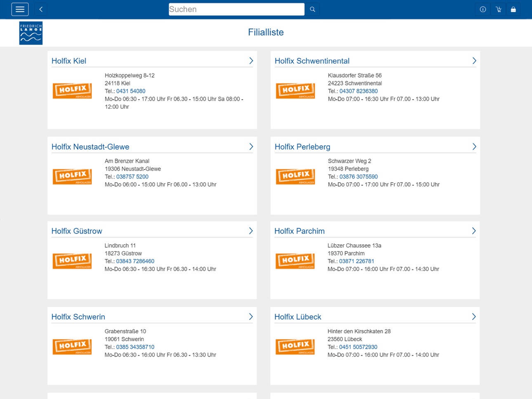Click the address Hinter den Kirschkaten 28
The height and width of the screenshot is (399, 532).
tap(359, 331)
